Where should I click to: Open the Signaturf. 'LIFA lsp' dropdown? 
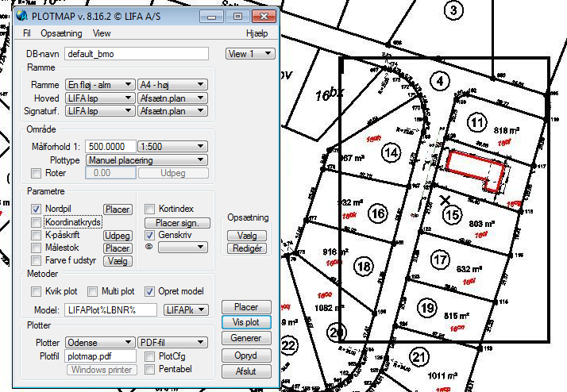click(100, 111)
